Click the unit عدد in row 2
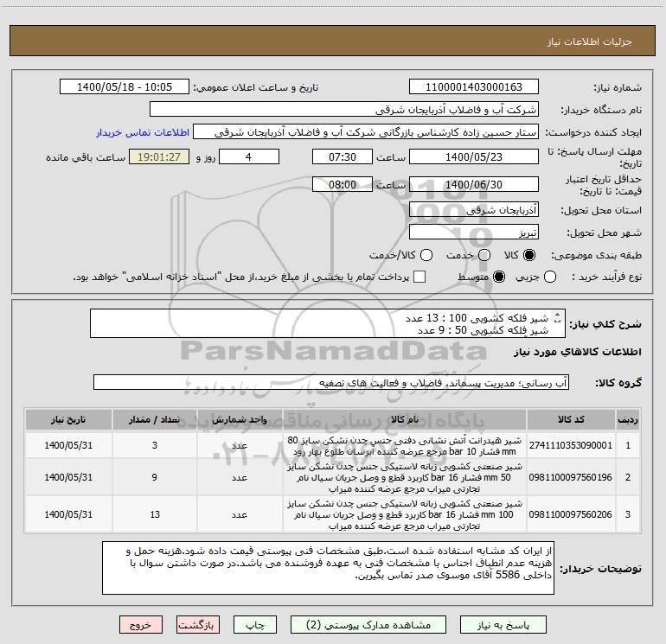This screenshot has height=644, width=666. (240, 477)
